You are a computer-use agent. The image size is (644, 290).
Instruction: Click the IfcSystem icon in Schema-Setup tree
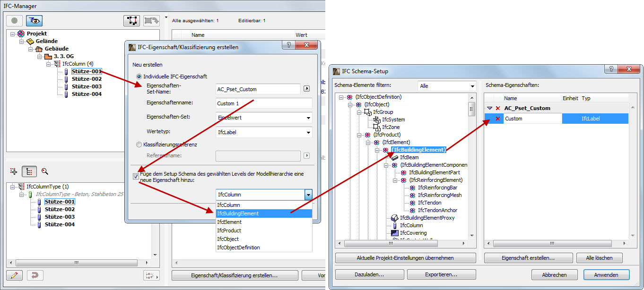point(377,119)
